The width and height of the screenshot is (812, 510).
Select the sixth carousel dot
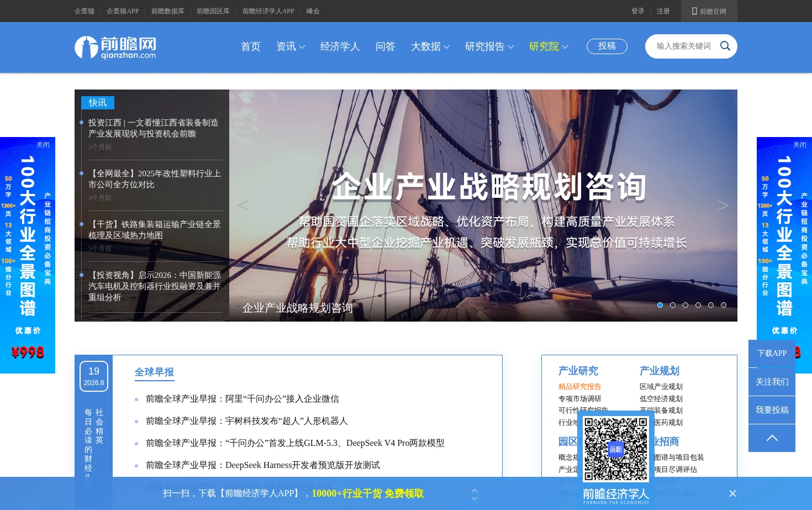[x=724, y=305]
